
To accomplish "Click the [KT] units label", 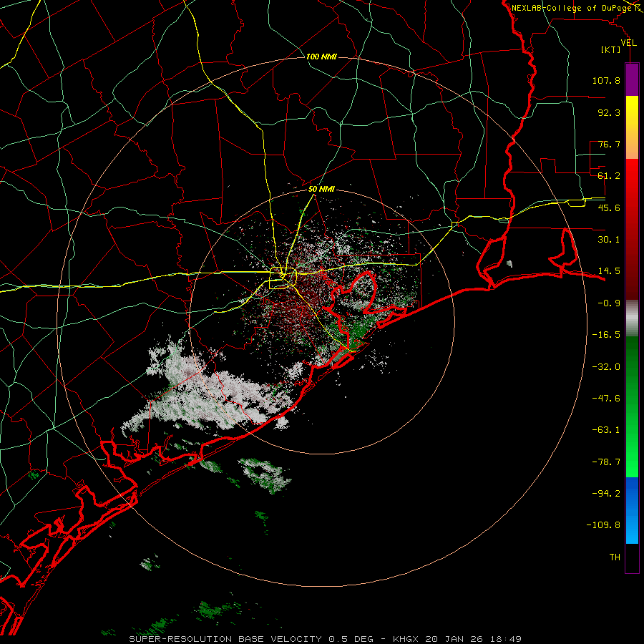I will (x=611, y=49).
